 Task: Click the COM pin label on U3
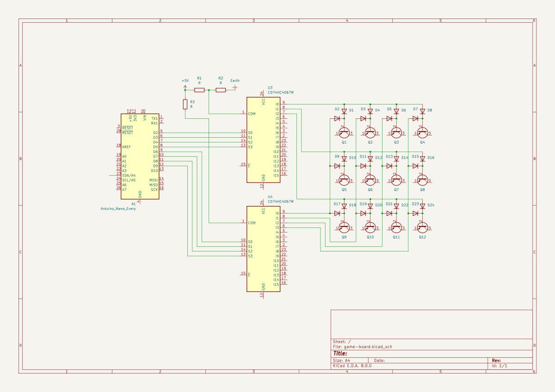point(252,114)
